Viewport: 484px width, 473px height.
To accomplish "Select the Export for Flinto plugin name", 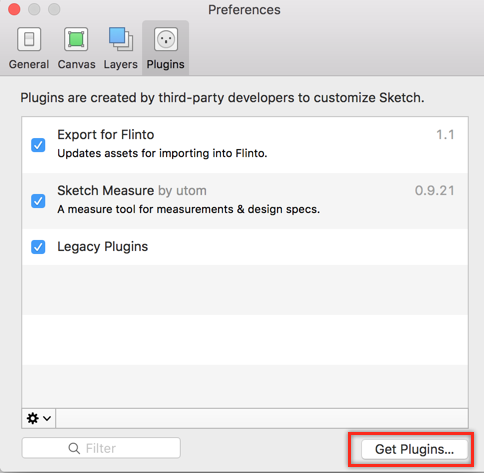I will [x=106, y=135].
